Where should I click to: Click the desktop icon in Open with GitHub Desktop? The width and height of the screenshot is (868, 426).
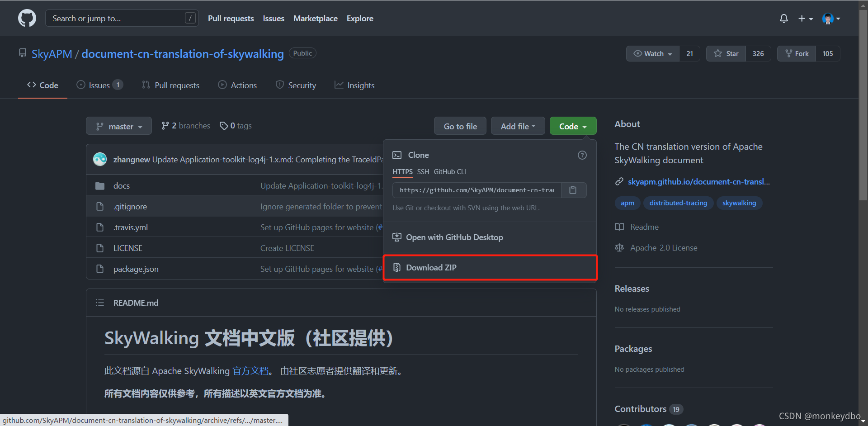pos(397,237)
